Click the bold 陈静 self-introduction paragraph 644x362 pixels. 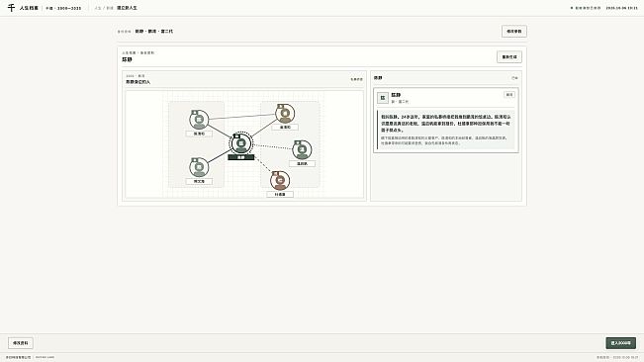click(x=445, y=123)
